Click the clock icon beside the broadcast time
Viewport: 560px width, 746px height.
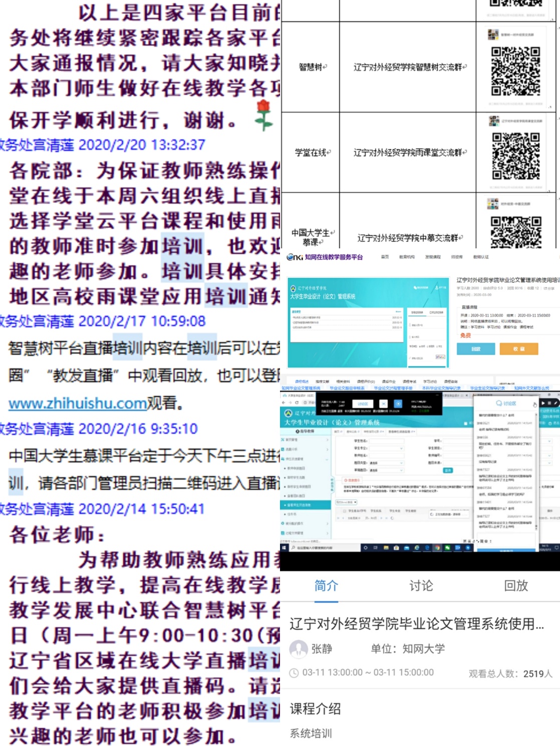(294, 673)
